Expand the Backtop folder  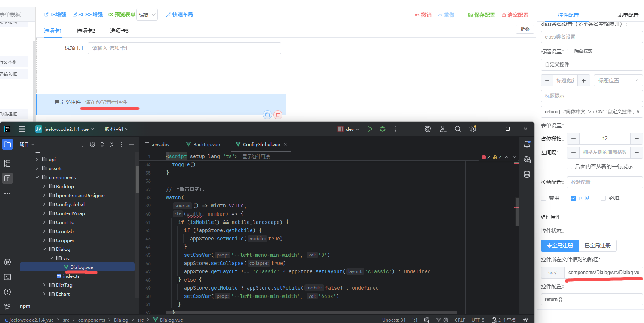click(44, 186)
